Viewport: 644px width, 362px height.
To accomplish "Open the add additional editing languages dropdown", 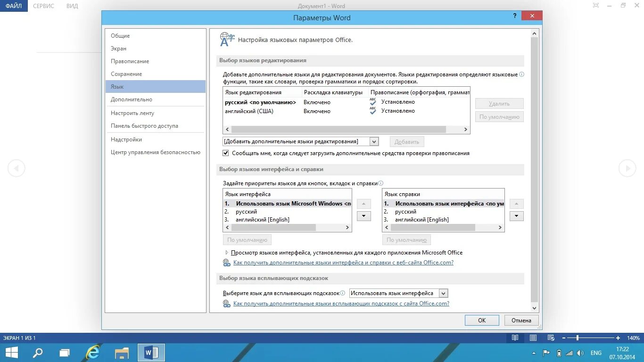I will [x=374, y=141].
